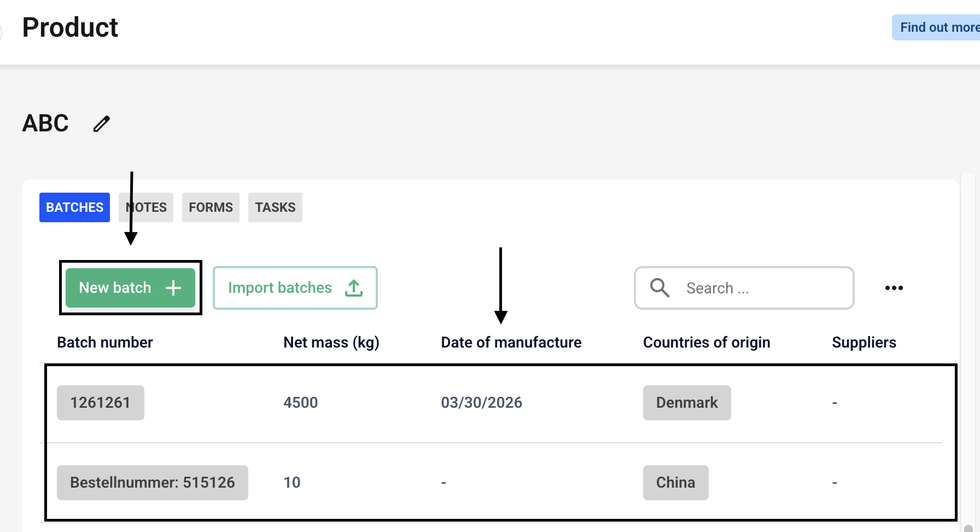Screen dimensions: 980x532
Task: Open the three-dots more options menu
Action: click(894, 288)
